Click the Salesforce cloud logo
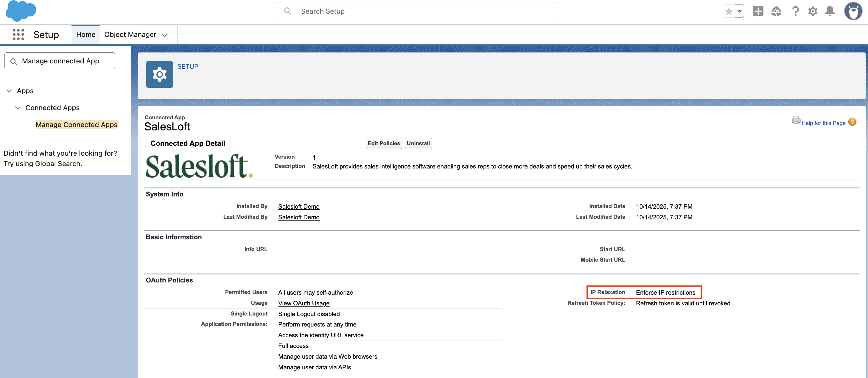 coord(21,11)
